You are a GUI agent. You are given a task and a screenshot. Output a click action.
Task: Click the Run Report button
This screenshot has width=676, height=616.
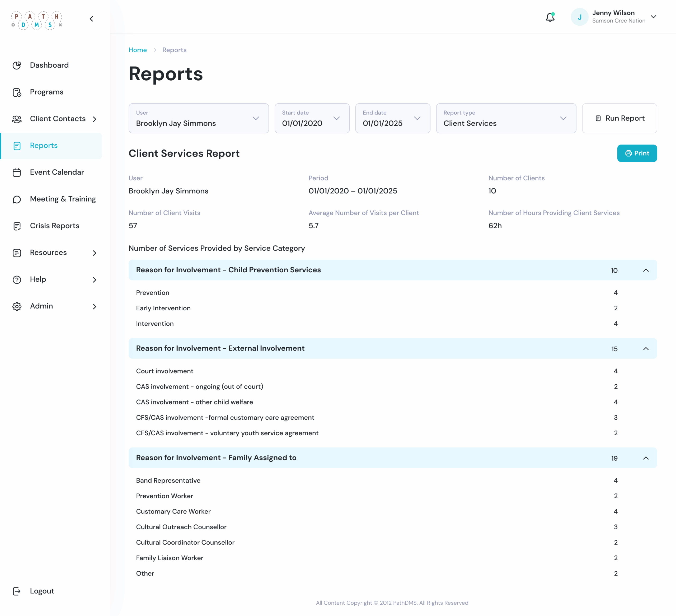tap(619, 118)
